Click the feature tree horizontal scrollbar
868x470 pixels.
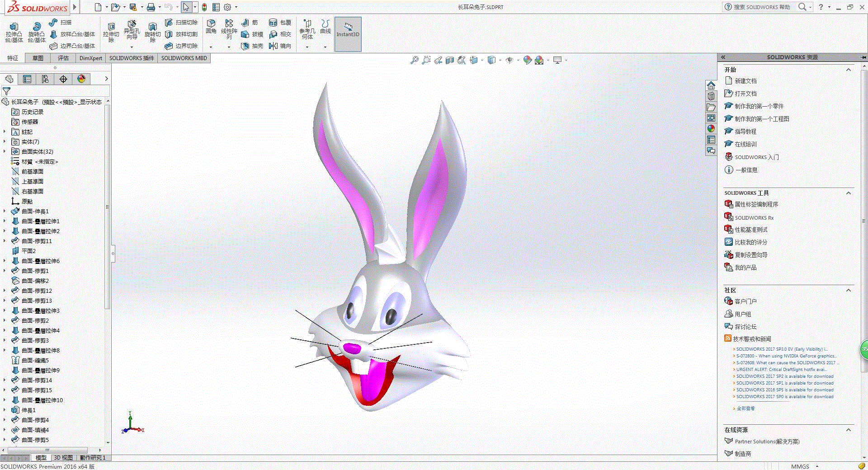click(47, 450)
